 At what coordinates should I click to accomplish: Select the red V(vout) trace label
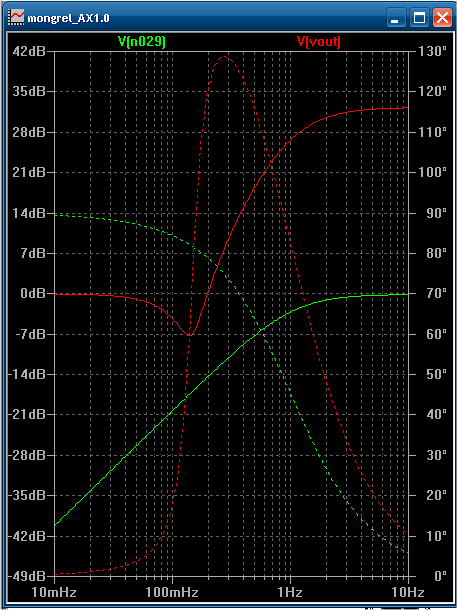[319, 42]
